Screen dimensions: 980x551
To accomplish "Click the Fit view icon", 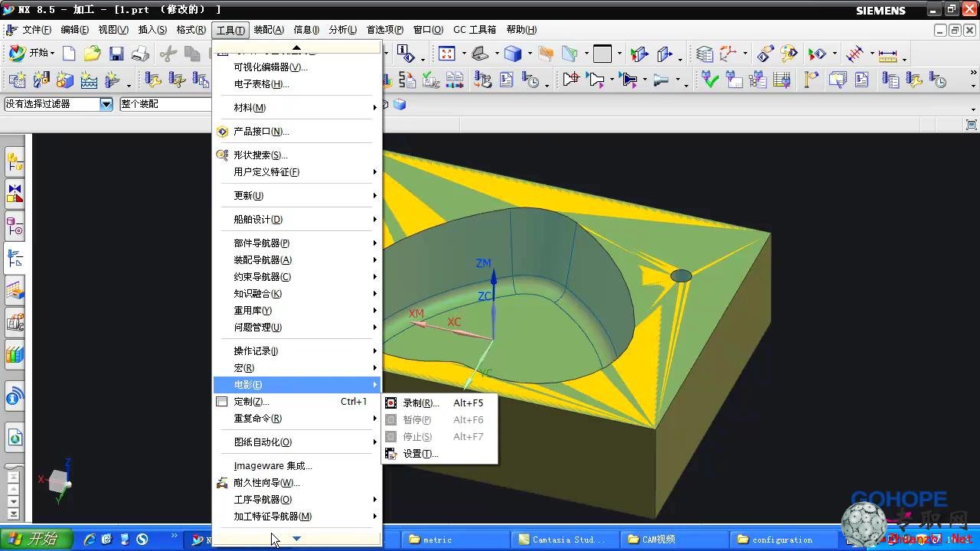I will click(x=446, y=54).
